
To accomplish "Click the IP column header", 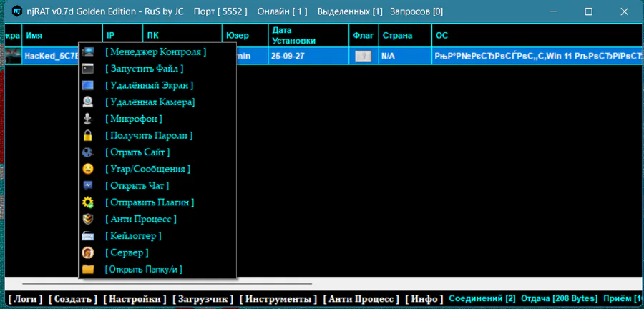I will (123, 35).
